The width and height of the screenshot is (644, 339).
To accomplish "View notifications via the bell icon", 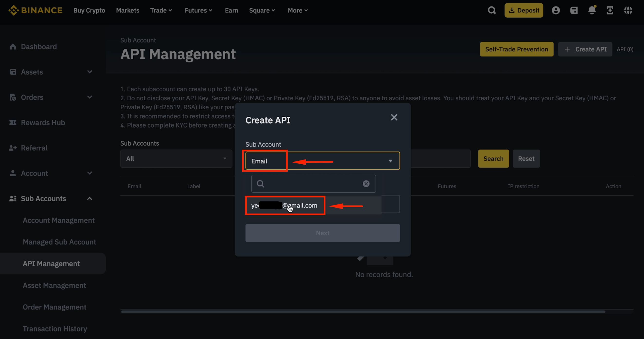I will pyautogui.click(x=592, y=10).
